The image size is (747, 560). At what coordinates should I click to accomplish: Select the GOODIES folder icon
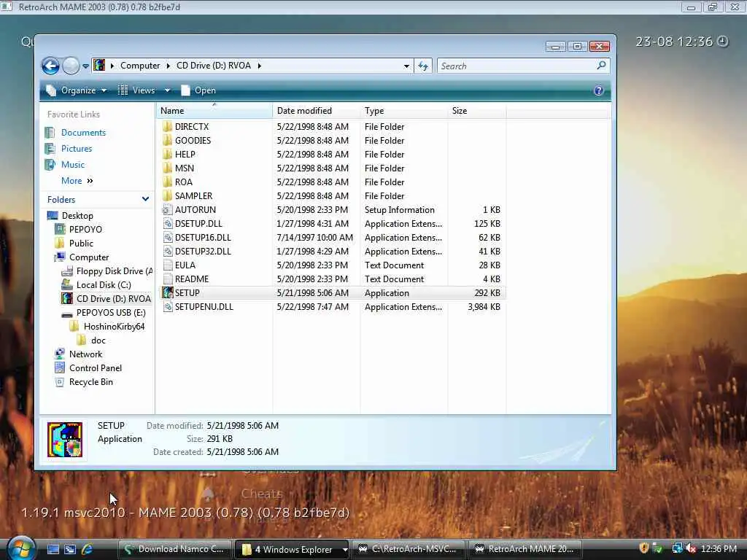167,141
